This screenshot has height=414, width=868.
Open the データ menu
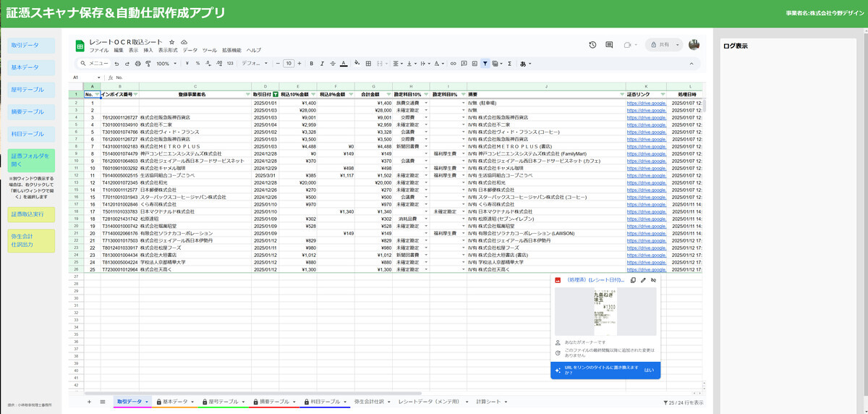click(x=190, y=51)
